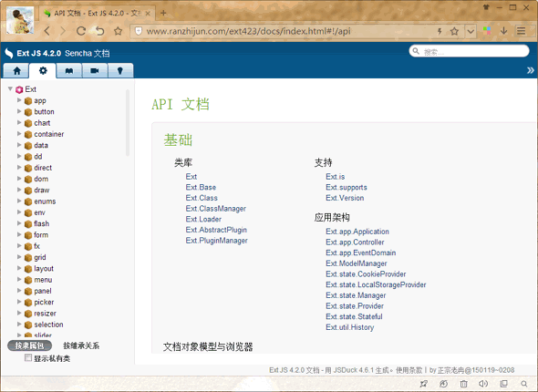Screen dimensions: 538x392
Task: Expand the collapsed panel double-chevron
Action: point(531,70)
